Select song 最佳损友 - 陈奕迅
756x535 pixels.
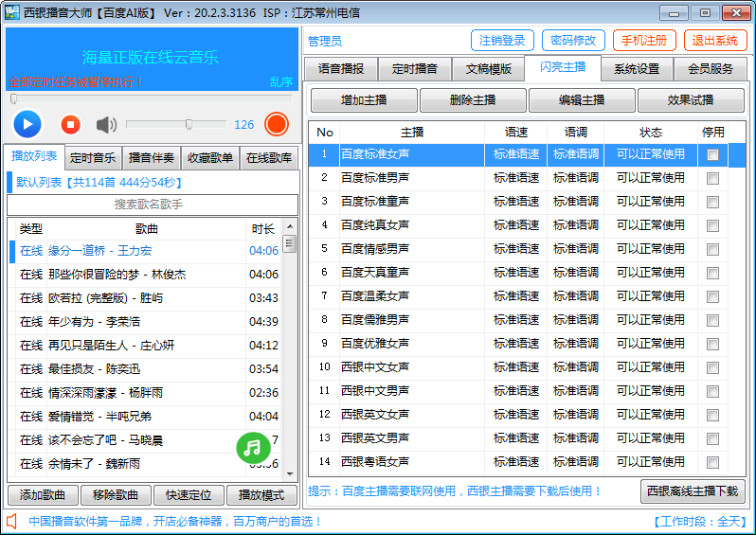[144, 369]
